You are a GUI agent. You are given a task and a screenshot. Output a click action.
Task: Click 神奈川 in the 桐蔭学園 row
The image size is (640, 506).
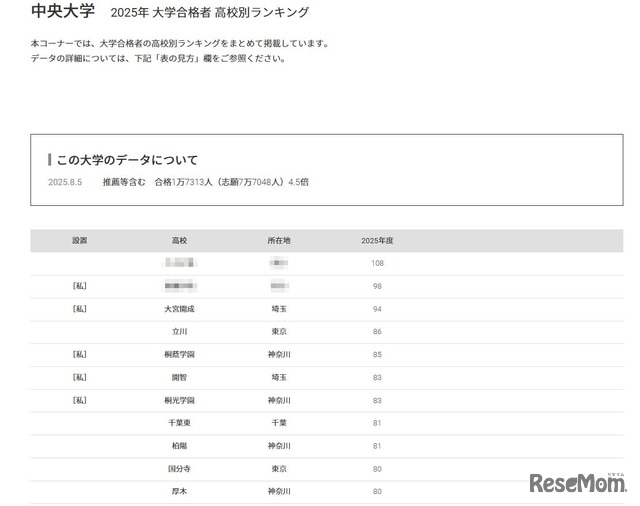click(279, 354)
